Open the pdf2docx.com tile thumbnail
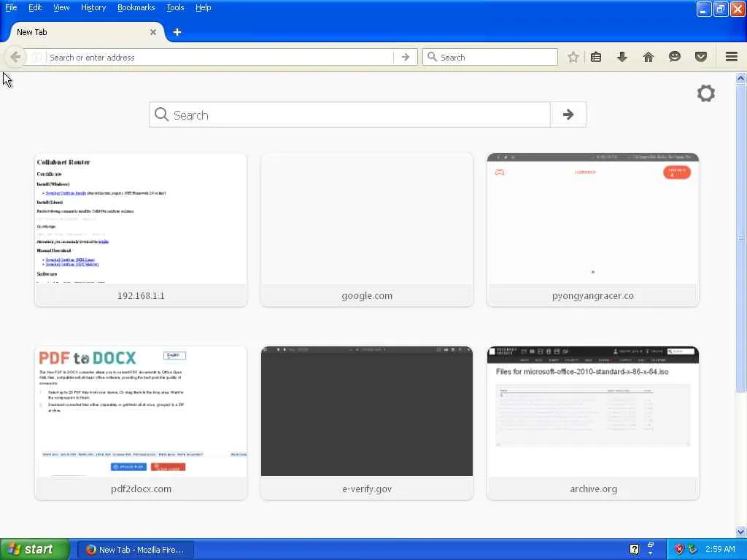 click(141, 411)
